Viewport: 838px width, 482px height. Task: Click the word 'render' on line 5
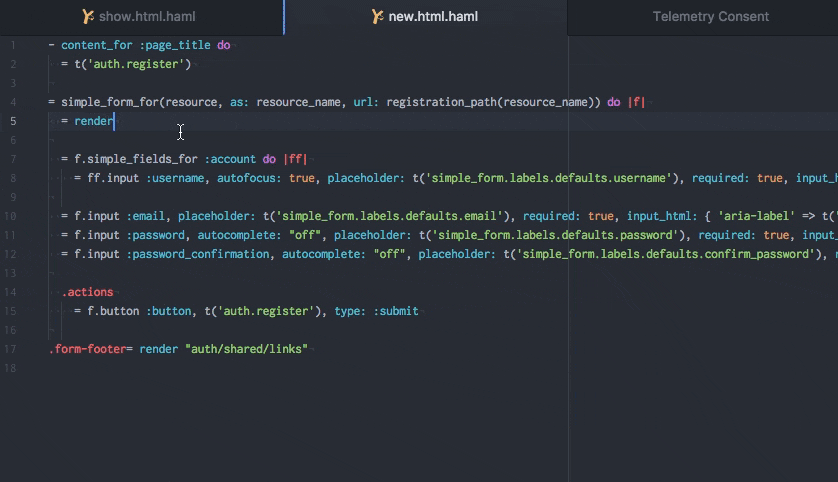click(x=94, y=121)
